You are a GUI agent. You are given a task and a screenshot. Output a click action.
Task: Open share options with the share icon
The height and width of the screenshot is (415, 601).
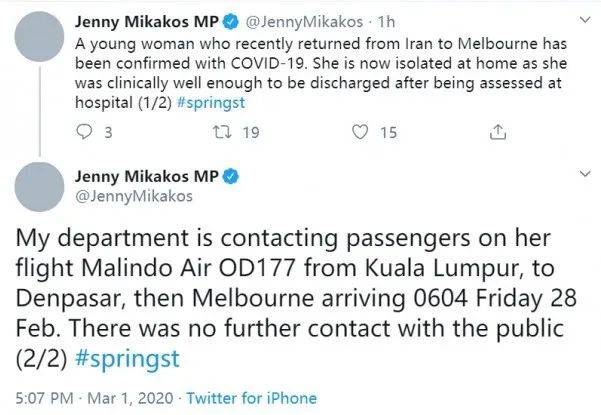click(498, 132)
